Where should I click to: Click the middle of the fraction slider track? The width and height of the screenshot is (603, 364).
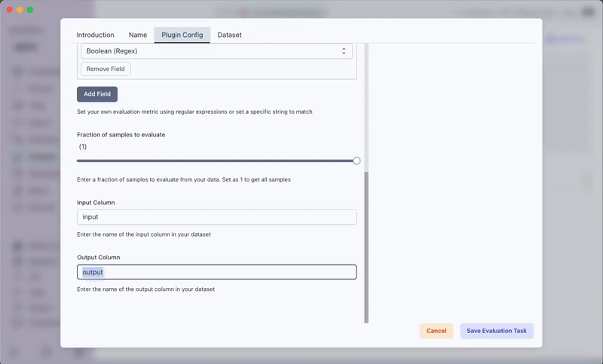pyautogui.click(x=216, y=161)
